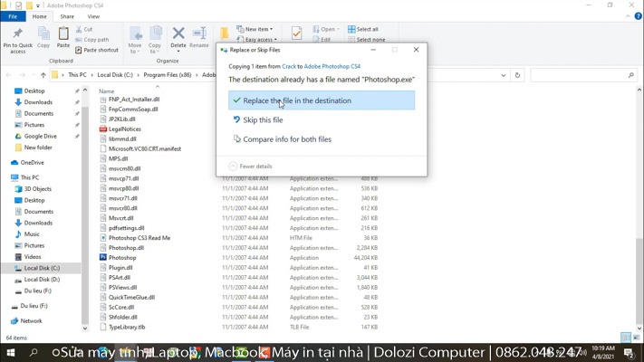Click the Up arrow navigation icon
Viewport: 644px width, 362px height.
pos(43,75)
